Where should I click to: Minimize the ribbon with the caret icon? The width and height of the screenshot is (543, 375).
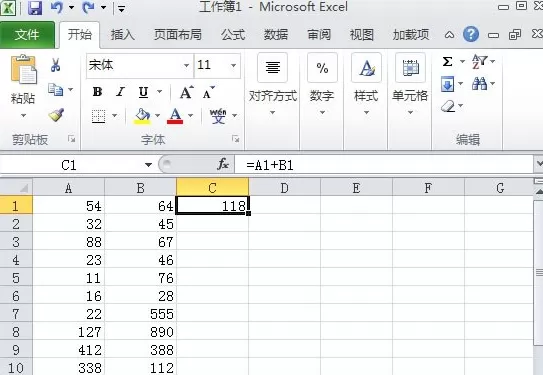pos(449,35)
